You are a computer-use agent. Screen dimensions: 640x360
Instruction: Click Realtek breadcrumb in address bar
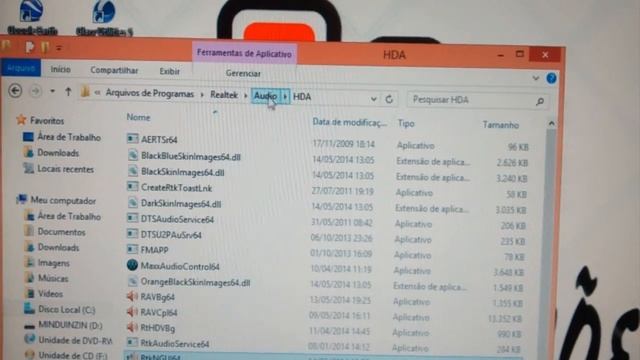[224, 95]
